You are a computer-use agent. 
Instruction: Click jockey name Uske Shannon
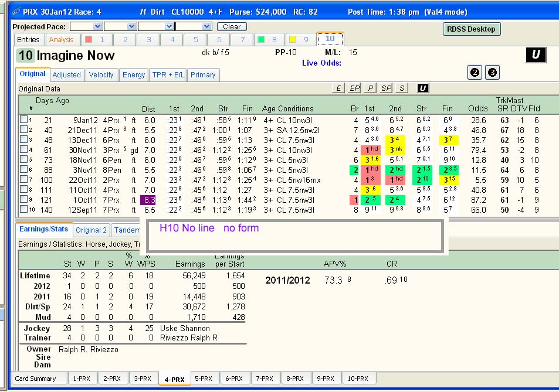[185, 328]
